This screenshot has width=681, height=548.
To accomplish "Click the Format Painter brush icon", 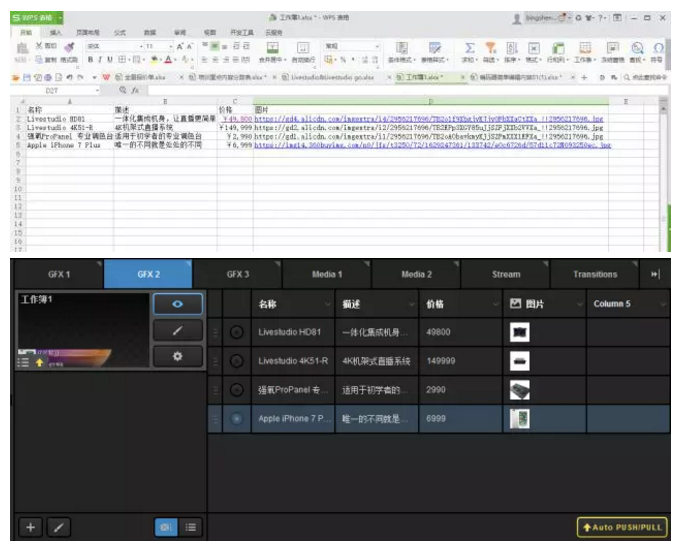I will coord(69,47).
